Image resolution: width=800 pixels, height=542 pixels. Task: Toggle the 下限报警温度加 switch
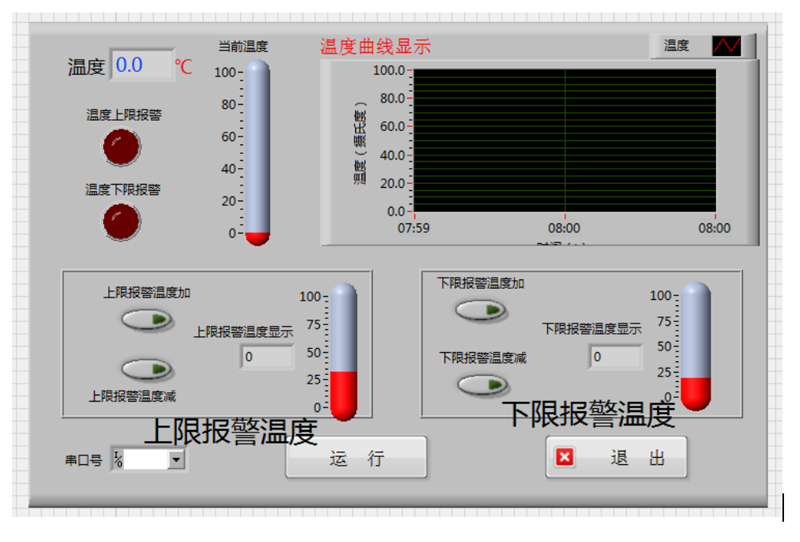click(481, 310)
